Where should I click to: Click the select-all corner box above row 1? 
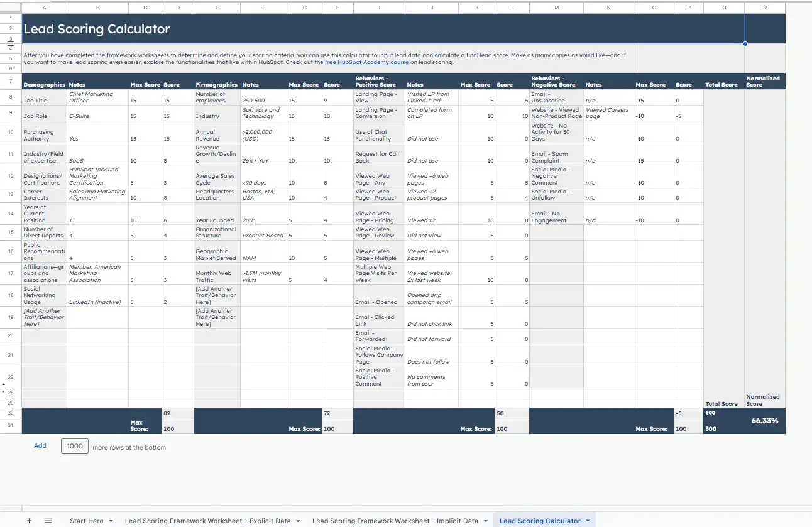(x=11, y=8)
